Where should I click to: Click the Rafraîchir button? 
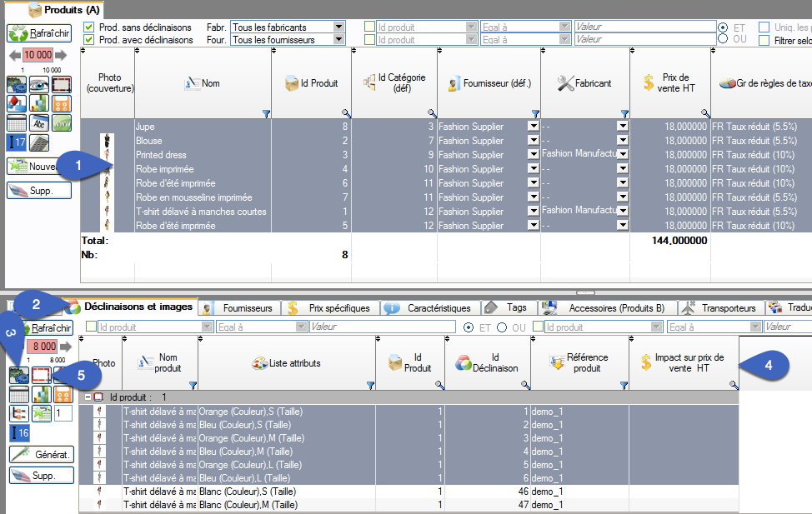[38, 33]
